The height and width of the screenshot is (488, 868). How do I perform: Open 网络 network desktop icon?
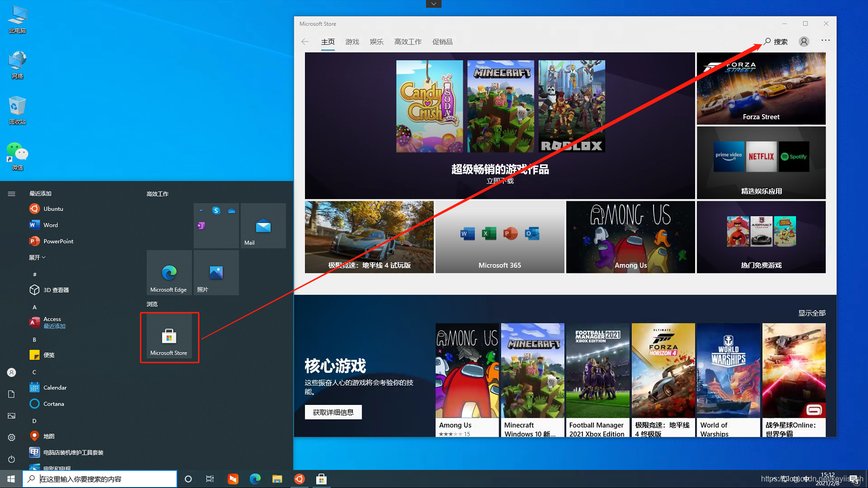pyautogui.click(x=17, y=65)
